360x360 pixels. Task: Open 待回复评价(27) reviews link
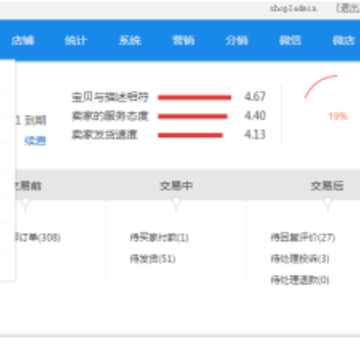[303, 238]
